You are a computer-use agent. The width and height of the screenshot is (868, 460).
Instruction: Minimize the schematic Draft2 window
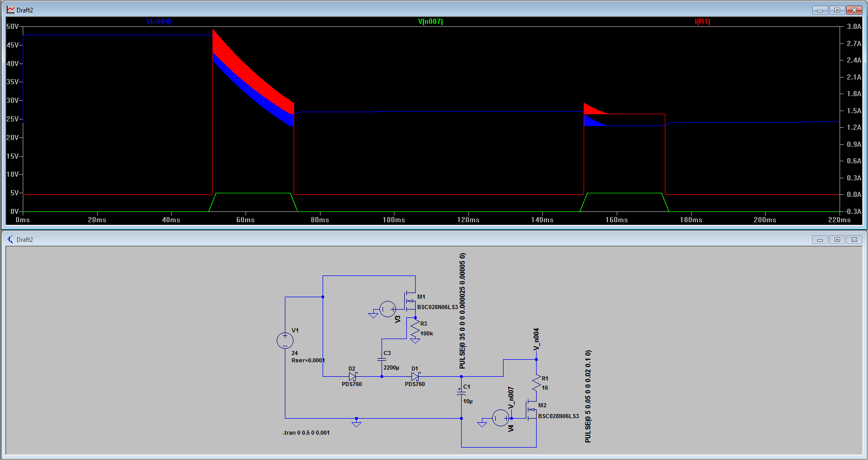(x=820, y=239)
